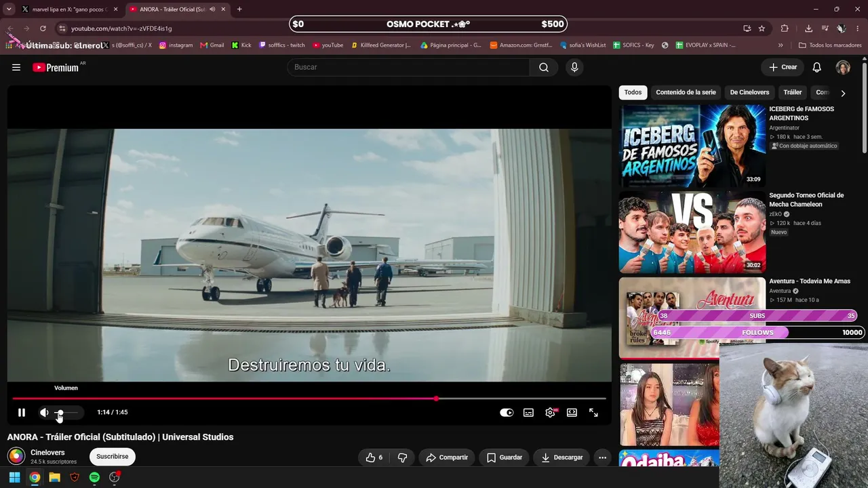Open the Kick bookmark
868x488 pixels.
(x=241, y=45)
